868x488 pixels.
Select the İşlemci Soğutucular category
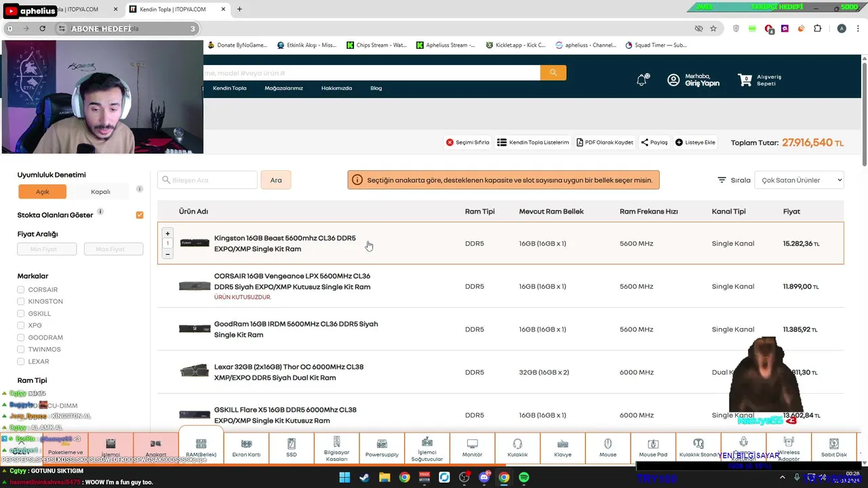tap(427, 447)
